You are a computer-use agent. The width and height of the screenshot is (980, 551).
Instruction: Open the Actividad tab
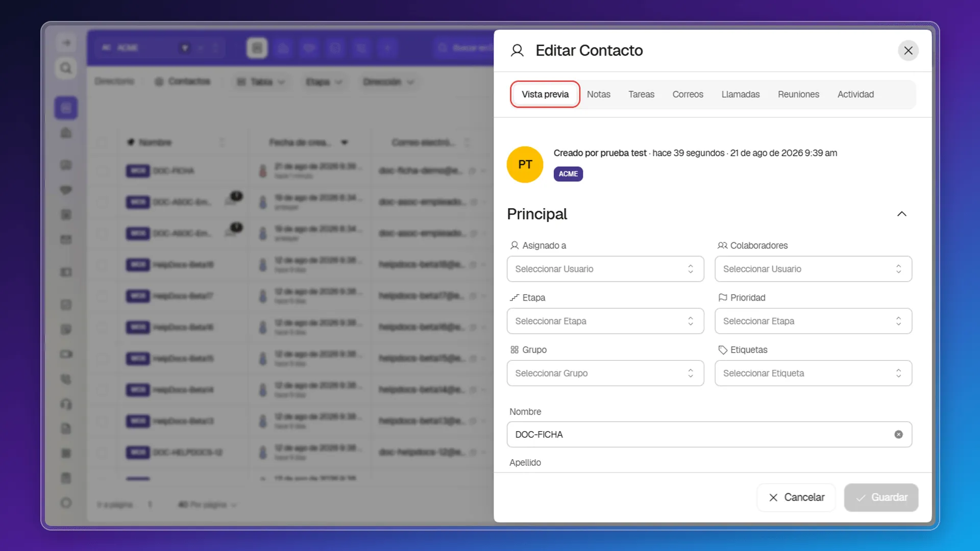point(855,94)
